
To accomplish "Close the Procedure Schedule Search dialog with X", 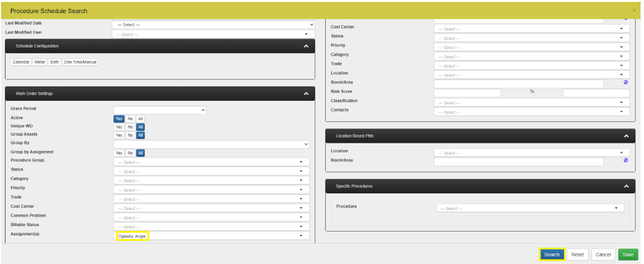I will click(634, 10).
